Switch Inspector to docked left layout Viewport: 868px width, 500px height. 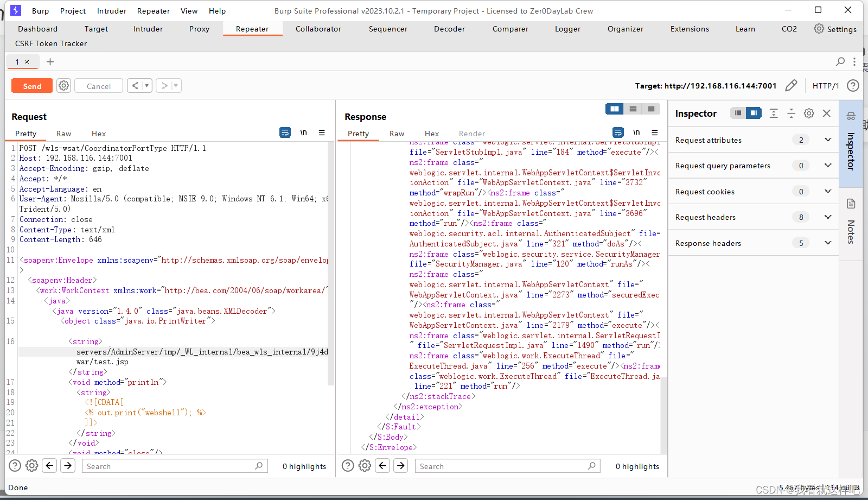tap(738, 113)
